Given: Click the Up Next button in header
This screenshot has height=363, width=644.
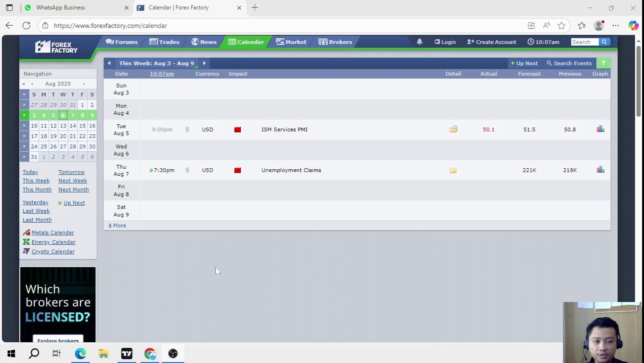Looking at the screenshot, I should [525, 63].
